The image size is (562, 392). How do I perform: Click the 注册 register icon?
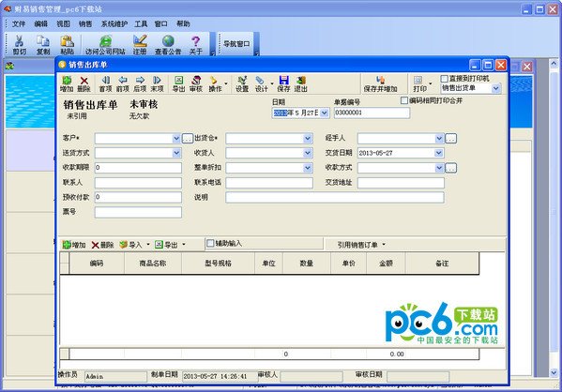(x=140, y=45)
